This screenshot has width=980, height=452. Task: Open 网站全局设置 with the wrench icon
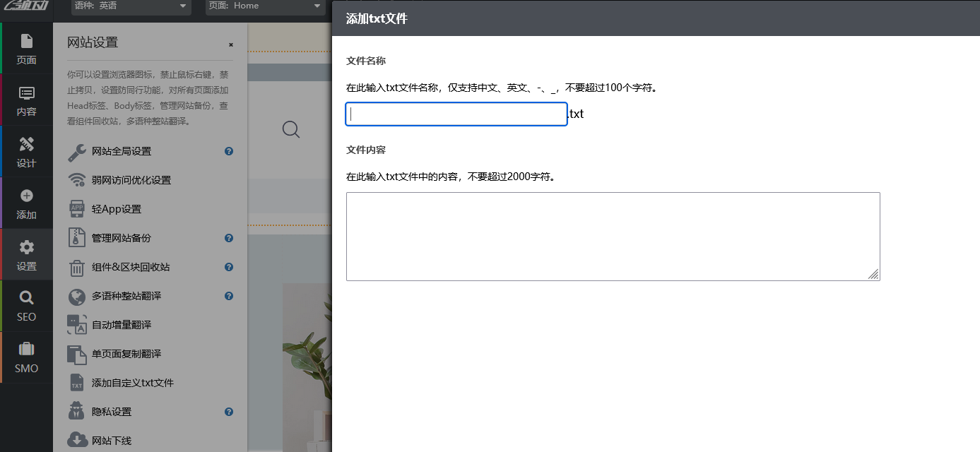point(76,151)
